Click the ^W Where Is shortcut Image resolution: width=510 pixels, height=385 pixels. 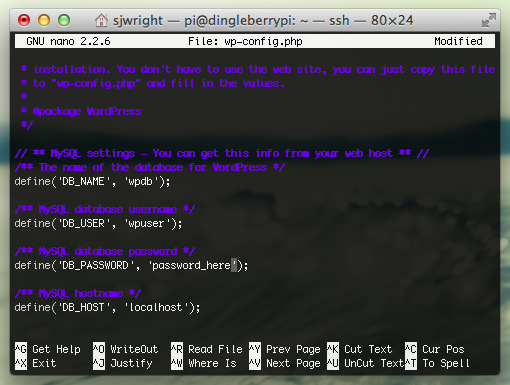tap(204, 363)
